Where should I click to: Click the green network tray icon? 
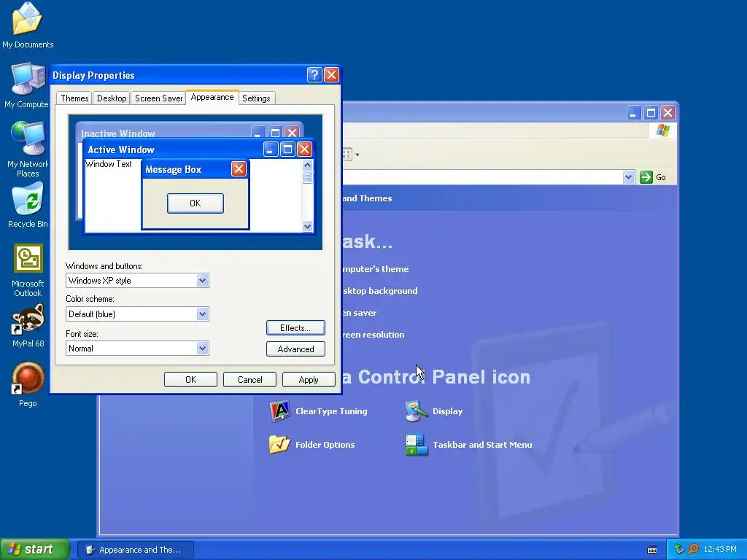679,549
